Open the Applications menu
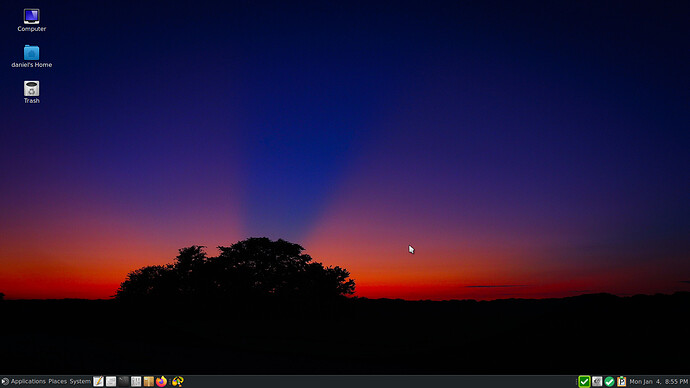This screenshot has height=388, width=690. click(28, 381)
